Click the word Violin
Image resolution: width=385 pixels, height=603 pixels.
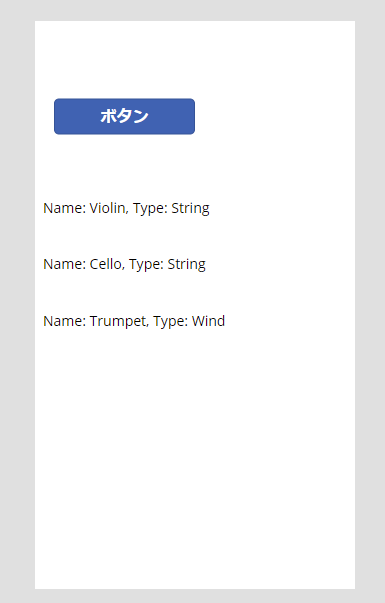[109, 208]
